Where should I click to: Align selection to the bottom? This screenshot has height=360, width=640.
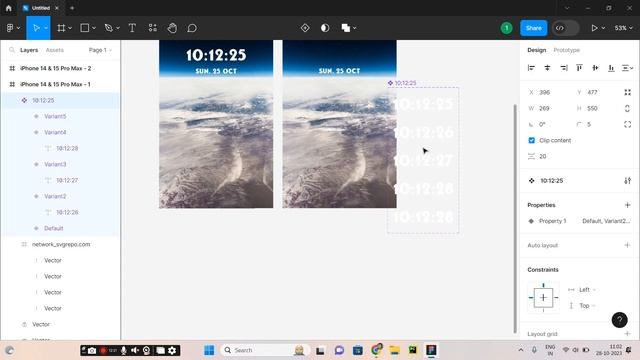(x=611, y=68)
